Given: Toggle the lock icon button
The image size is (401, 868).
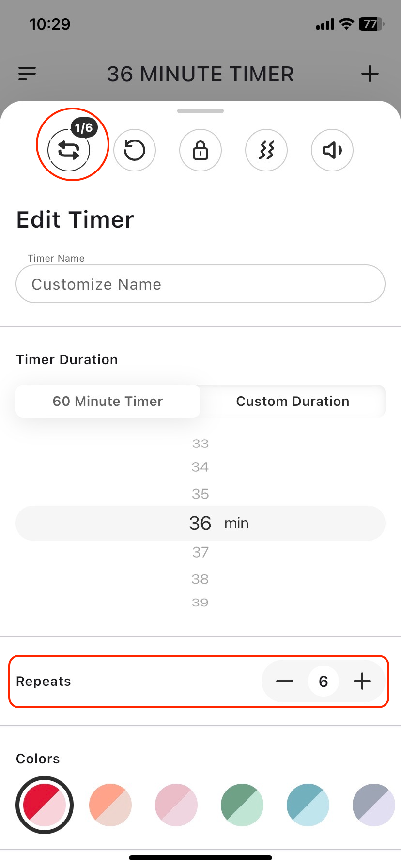Looking at the screenshot, I should (x=200, y=150).
